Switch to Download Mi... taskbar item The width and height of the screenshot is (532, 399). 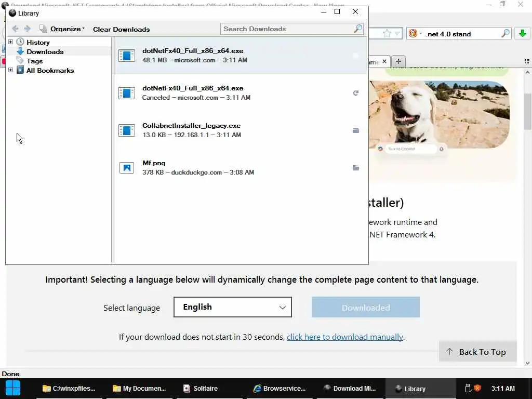point(350,389)
